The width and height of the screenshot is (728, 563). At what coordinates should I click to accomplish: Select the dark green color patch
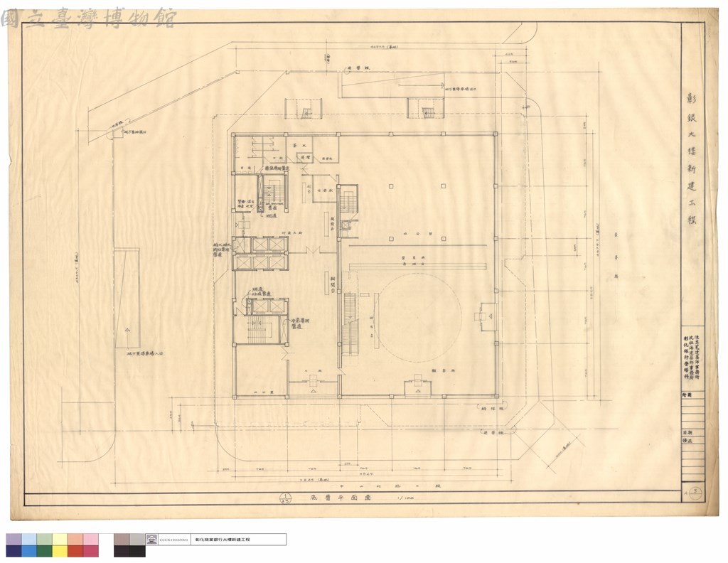pyautogui.click(x=45, y=551)
